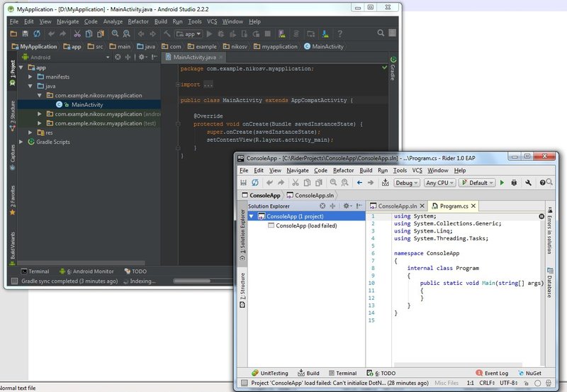This screenshot has width=567, height=392.
Task: Open Terminal tool button in Android Studio
Action: tap(35, 271)
